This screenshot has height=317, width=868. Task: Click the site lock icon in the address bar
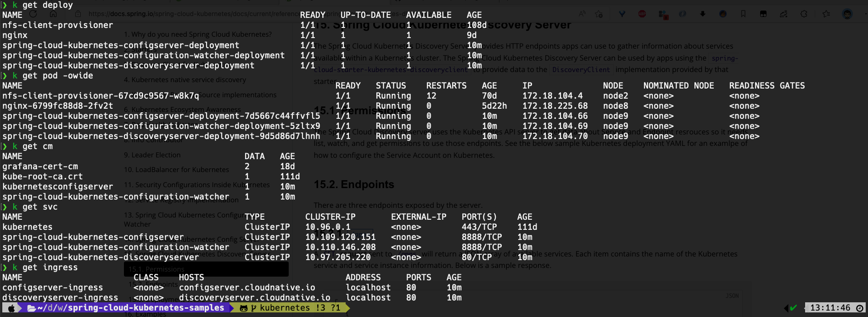click(x=78, y=14)
